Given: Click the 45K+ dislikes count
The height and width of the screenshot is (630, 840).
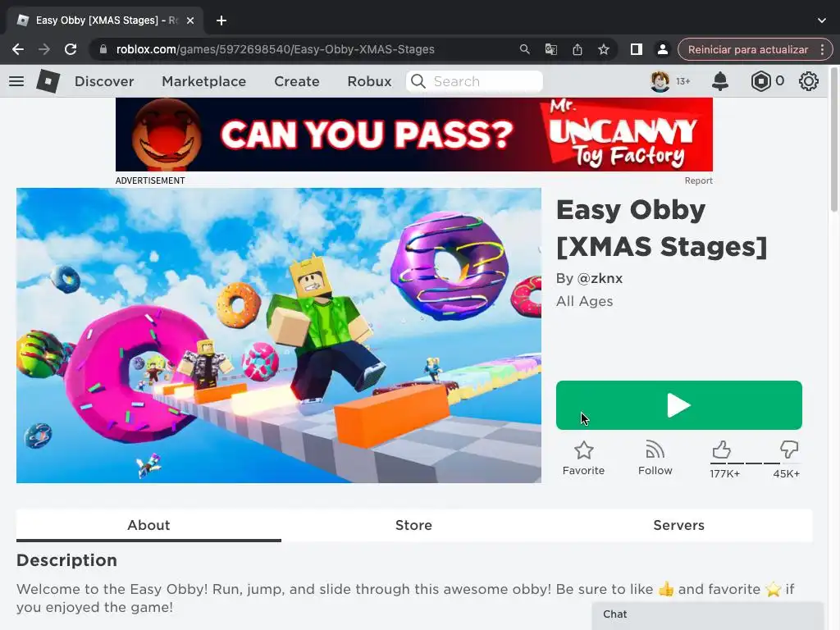Looking at the screenshot, I should coord(786,473).
